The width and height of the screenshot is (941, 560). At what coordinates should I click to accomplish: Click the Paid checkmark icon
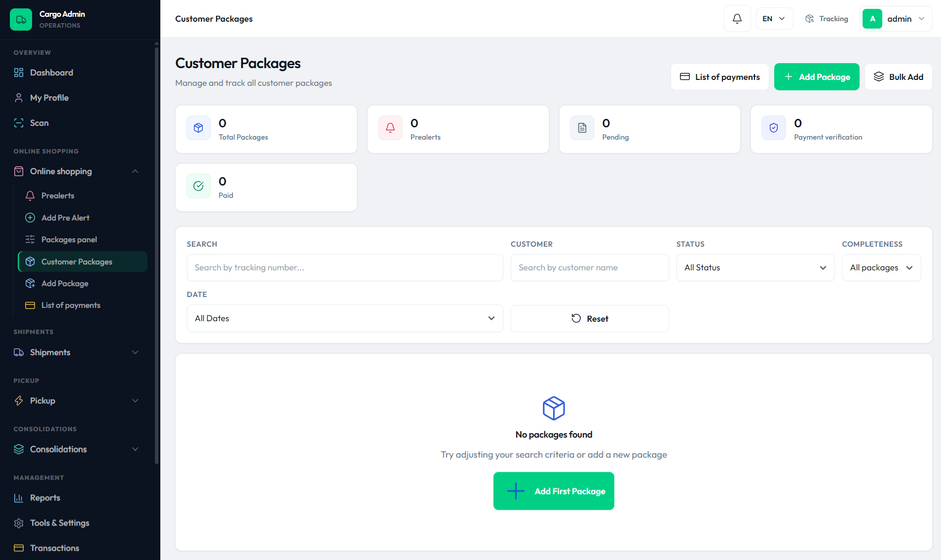(198, 187)
